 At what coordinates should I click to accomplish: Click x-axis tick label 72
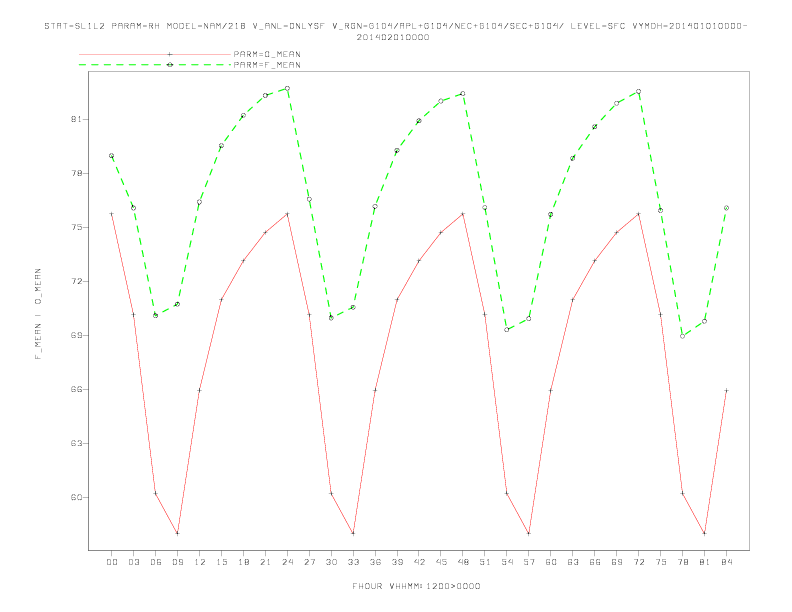pos(638,562)
